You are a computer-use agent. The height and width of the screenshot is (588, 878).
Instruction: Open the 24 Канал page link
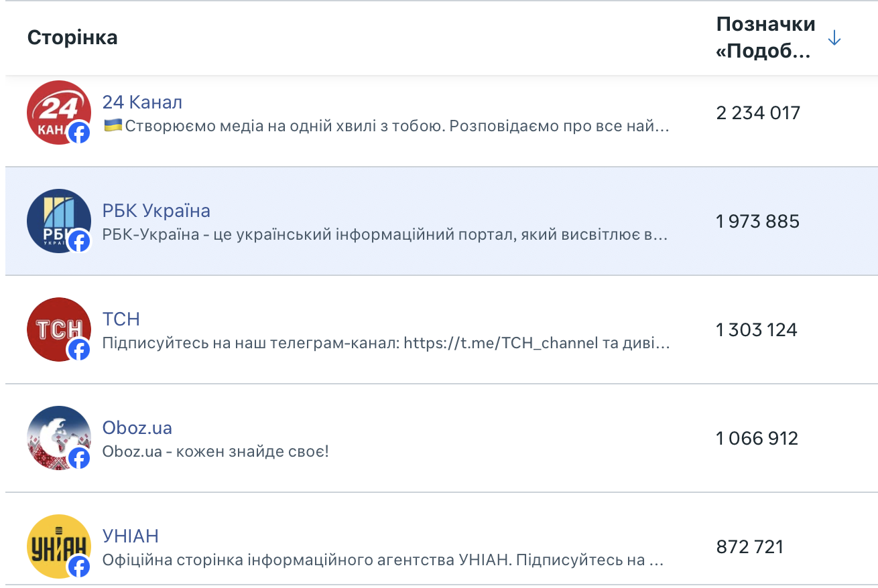(142, 102)
